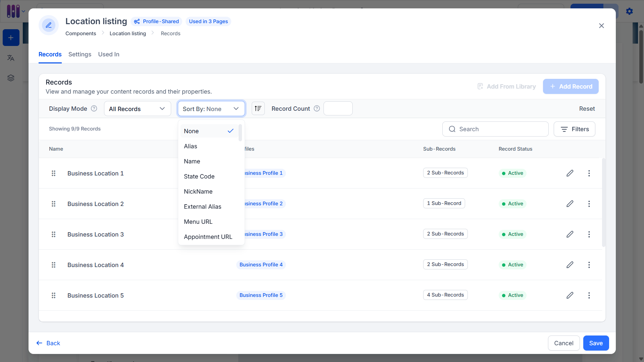Edit Business Location 5 with pencil icon

pos(570,295)
